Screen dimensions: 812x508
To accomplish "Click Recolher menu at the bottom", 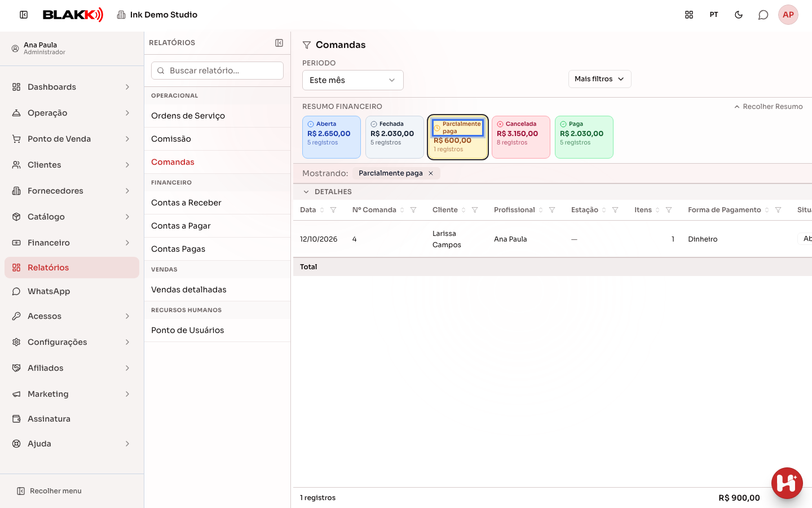I will tap(50, 491).
